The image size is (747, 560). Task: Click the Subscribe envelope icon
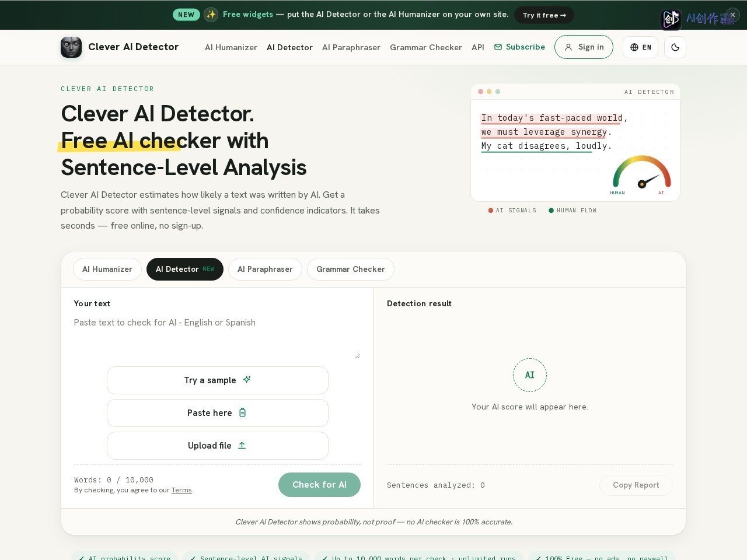(x=498, y=47)
